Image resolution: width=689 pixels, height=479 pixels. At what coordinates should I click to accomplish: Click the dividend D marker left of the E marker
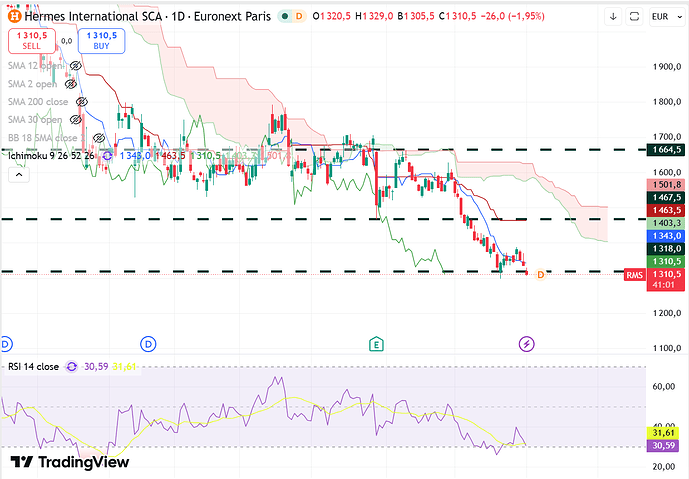(148, 344)
